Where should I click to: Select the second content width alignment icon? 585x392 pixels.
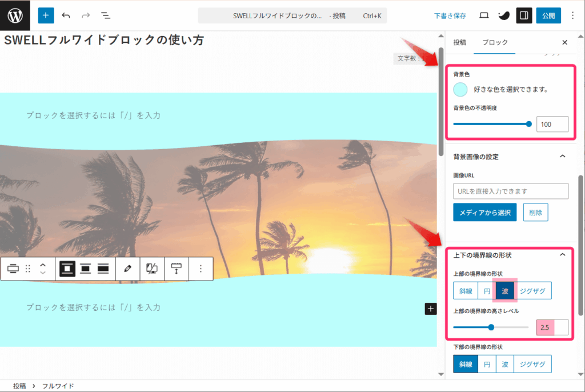[86, 269]
